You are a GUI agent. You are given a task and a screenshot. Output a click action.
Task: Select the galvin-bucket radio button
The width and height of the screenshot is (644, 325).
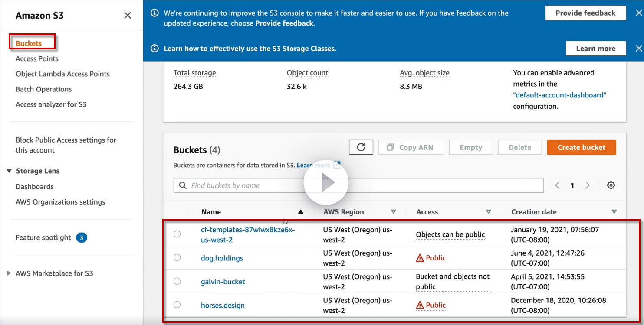pyautogui.click(x=177, y=281)
